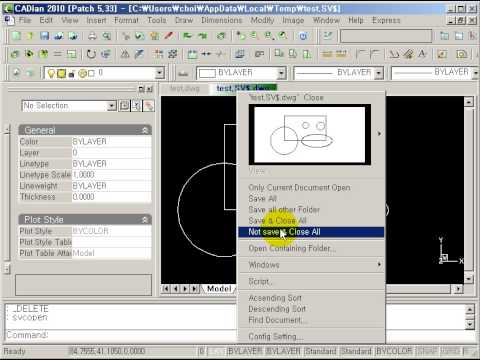Click the drawing preview thumbnail
Screen dimensions: 480x360
310,134
